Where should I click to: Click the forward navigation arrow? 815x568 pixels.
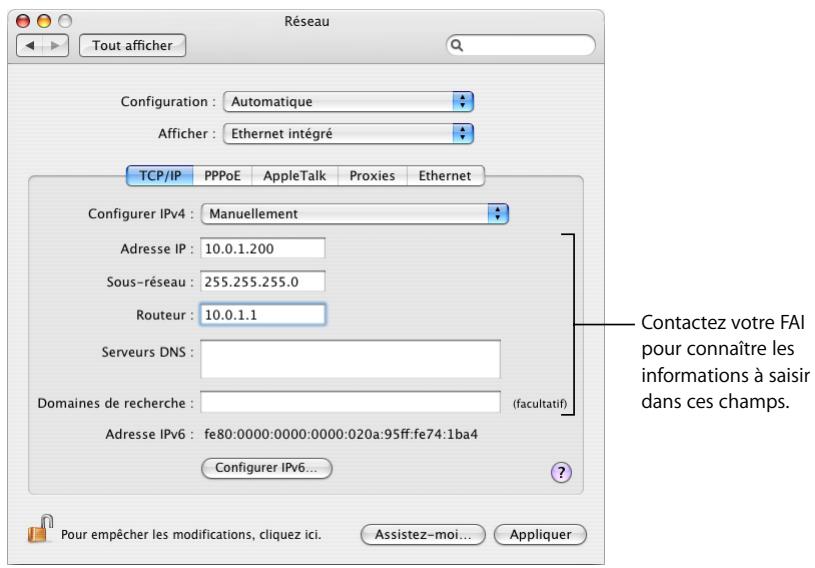tap(55, 46)
